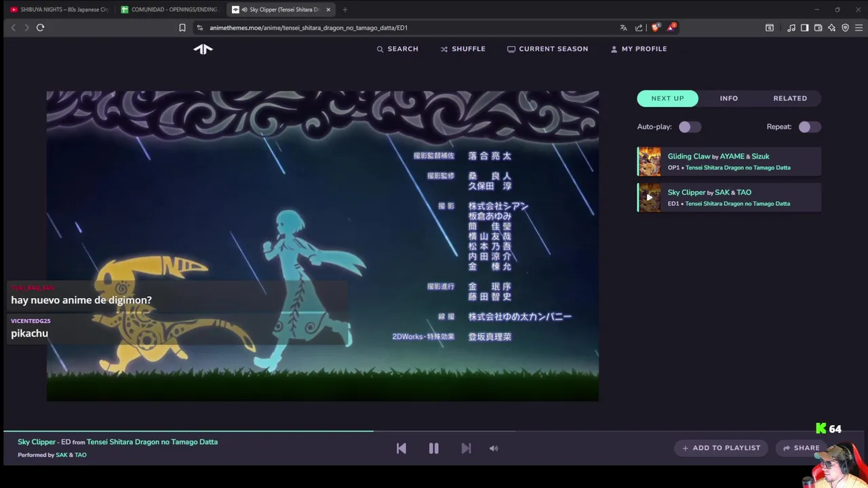Open Gliding Claw thumbnail in playlist
The height and width of the screenshot is (488, 868).
[x=649, y=162]
